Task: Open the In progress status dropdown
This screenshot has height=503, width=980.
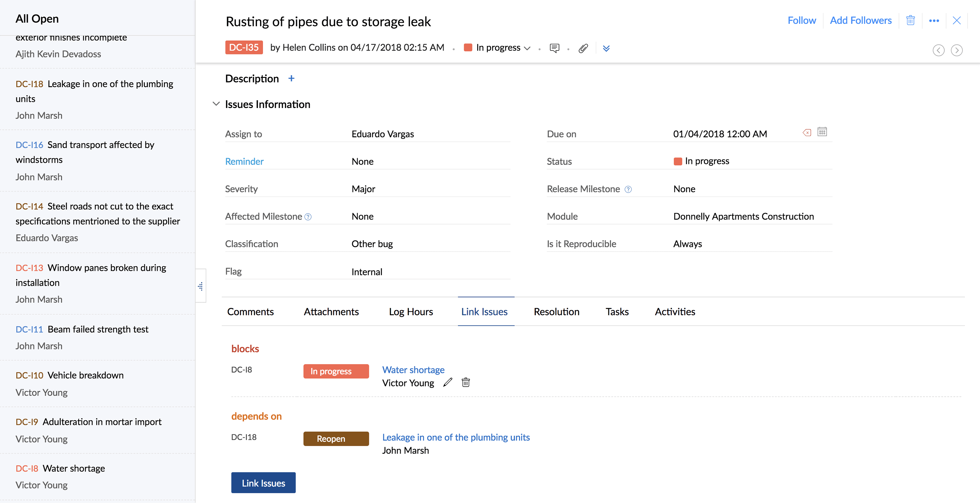Action: point(528,48)
